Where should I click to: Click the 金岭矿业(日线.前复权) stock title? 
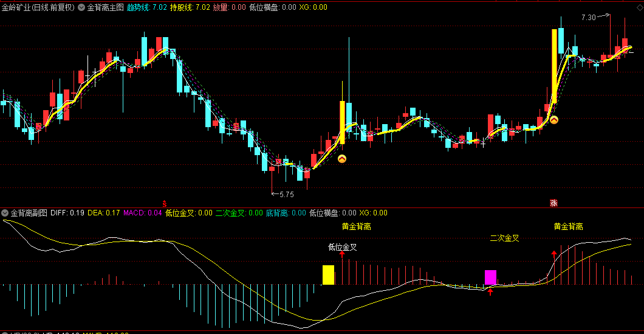pos(38,7)
